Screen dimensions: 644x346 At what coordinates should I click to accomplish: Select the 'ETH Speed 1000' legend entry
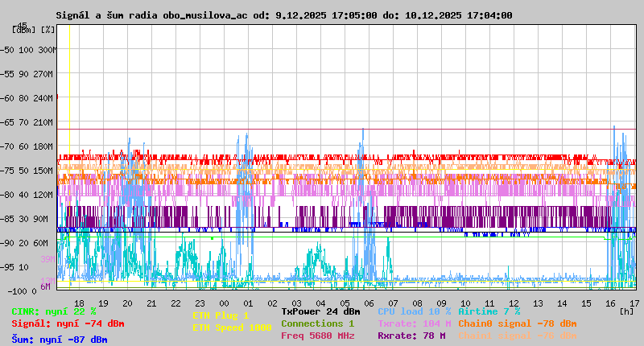click(232, 328)
